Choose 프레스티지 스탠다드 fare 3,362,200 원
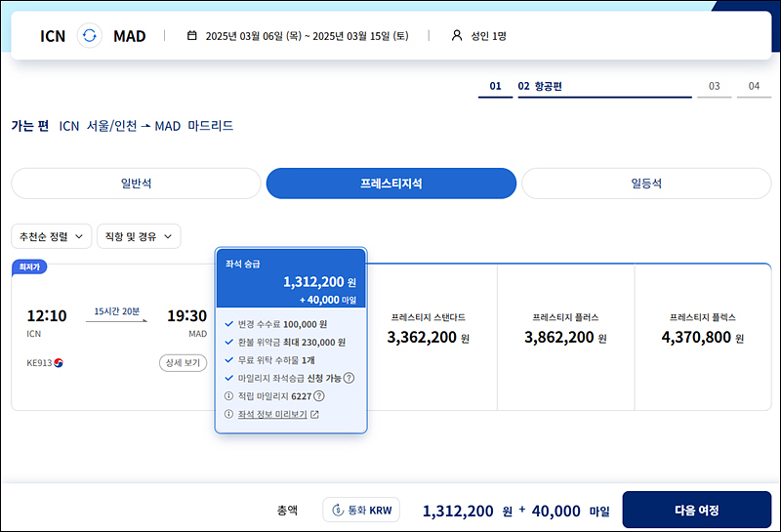781x532 pixels. pos(429,337)
